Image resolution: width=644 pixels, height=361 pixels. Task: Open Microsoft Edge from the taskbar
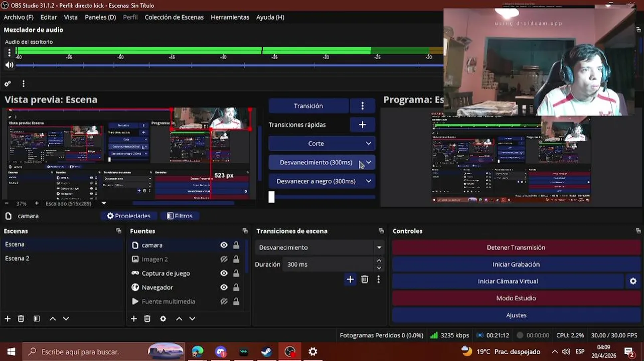(198, 352)
